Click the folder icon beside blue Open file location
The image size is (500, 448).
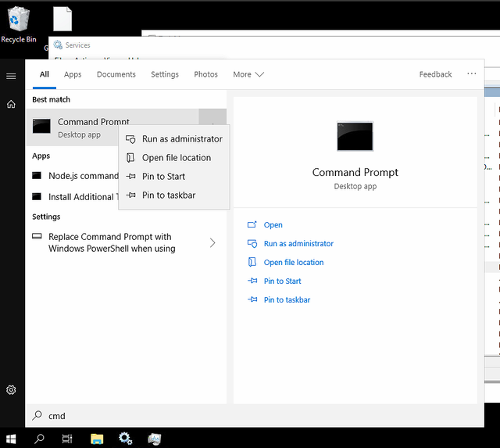[252, 262]
